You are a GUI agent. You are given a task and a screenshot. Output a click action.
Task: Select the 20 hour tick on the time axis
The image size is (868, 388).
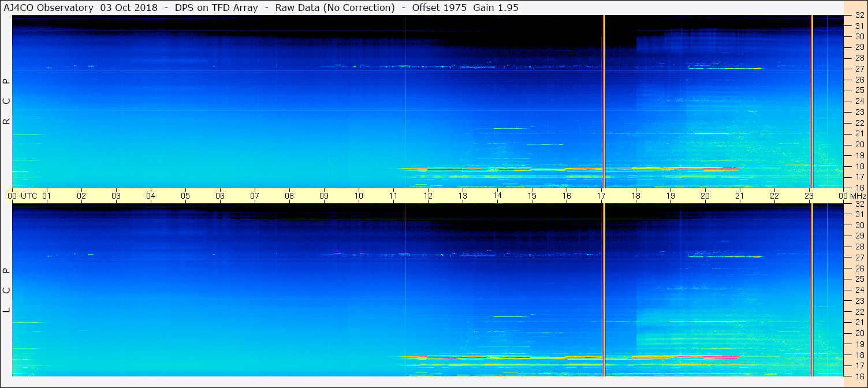click(705, 196)
